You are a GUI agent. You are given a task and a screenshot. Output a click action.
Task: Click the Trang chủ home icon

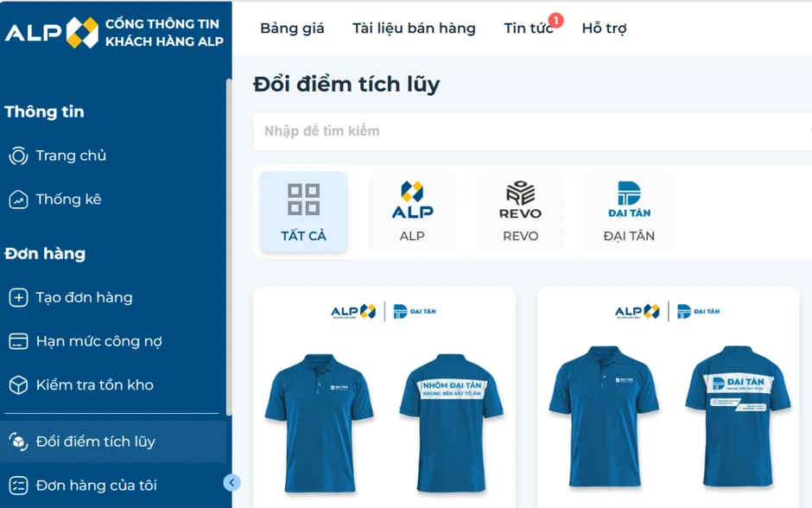[18, 156]
